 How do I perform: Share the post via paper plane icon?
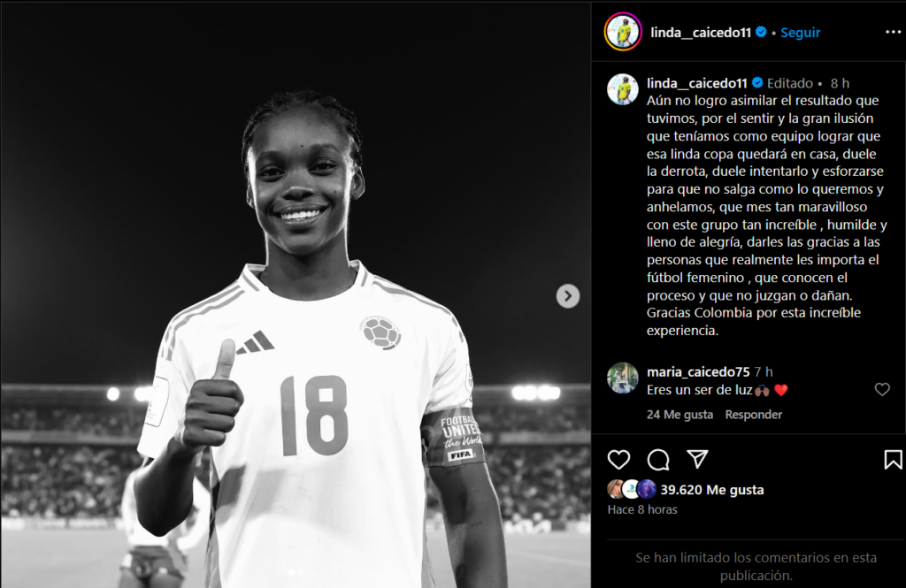tap(697, 459)
